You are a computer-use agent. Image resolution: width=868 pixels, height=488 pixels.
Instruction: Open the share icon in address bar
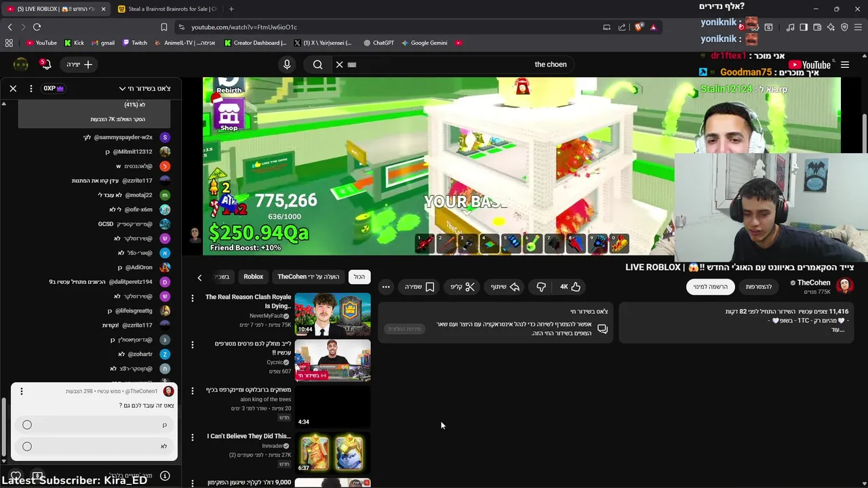(623, 27)
